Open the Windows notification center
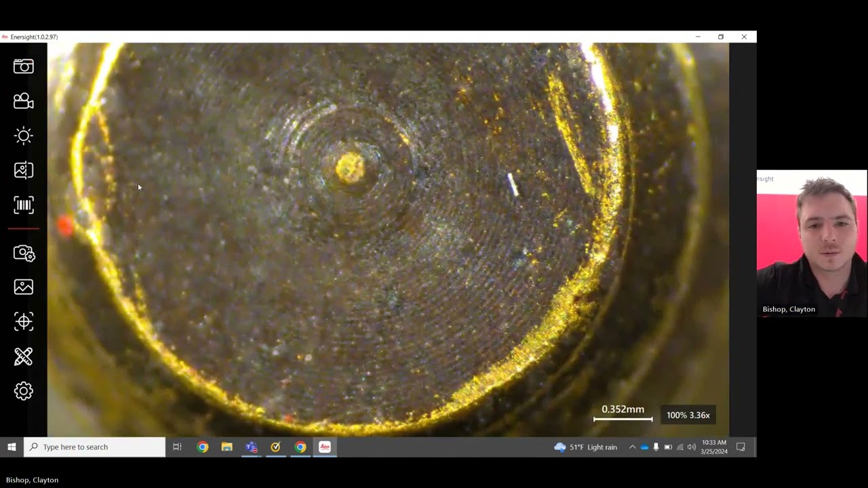Image resolution: width=868 pixels, height=488 pixels. [741, 447]
